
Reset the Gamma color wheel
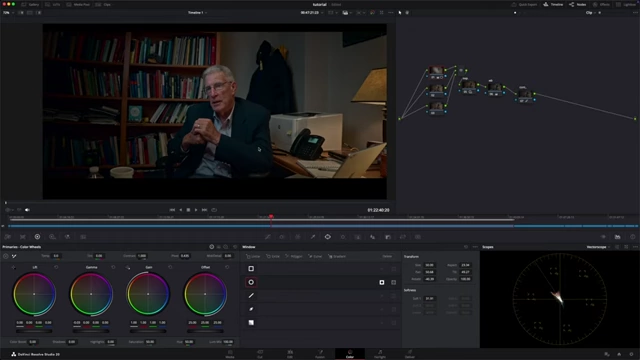tap(113, 267)
